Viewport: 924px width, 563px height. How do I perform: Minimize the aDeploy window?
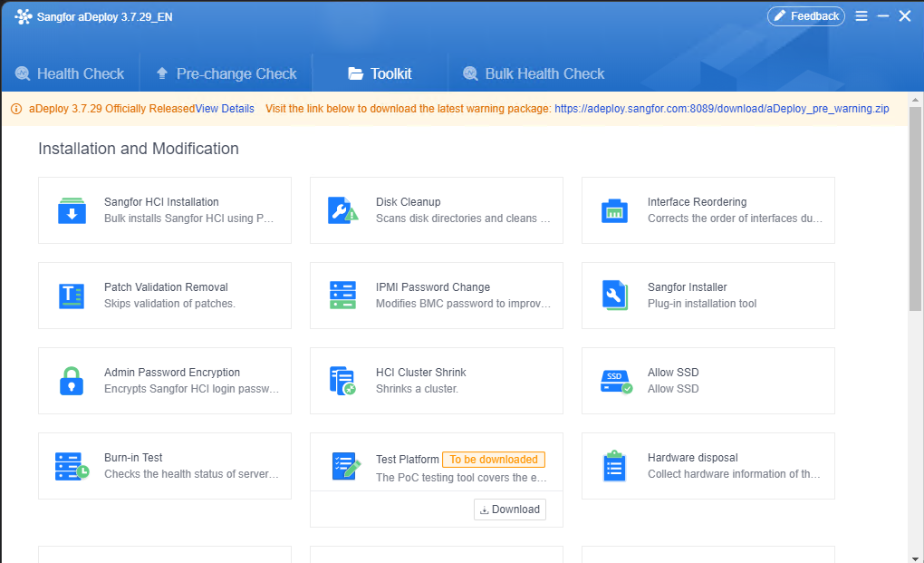click(882, 16)
